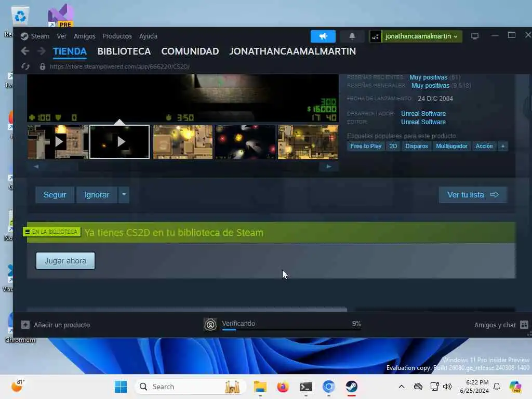Select the Disparos tag
532x399 pixels.
point(416,146)
